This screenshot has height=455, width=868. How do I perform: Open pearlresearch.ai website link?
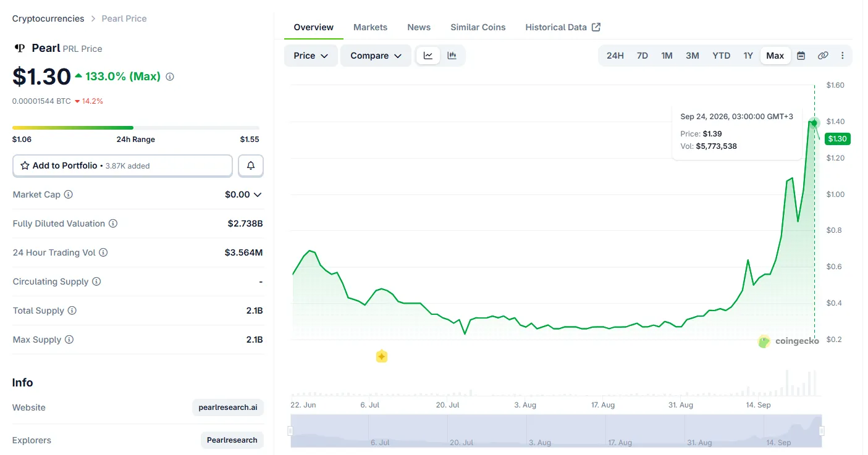pyautogui.click(x=228, y=407)
